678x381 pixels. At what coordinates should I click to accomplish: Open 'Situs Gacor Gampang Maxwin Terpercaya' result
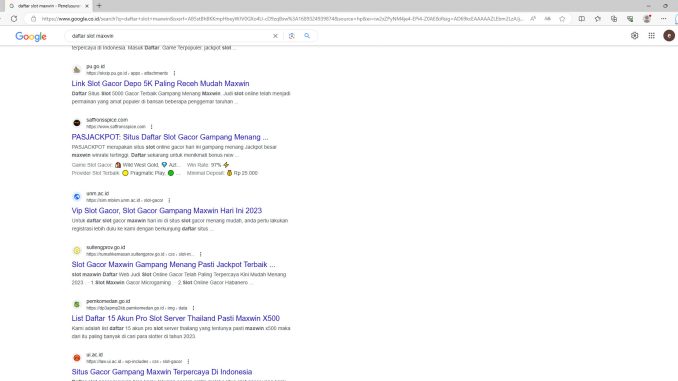coord(162,372)
